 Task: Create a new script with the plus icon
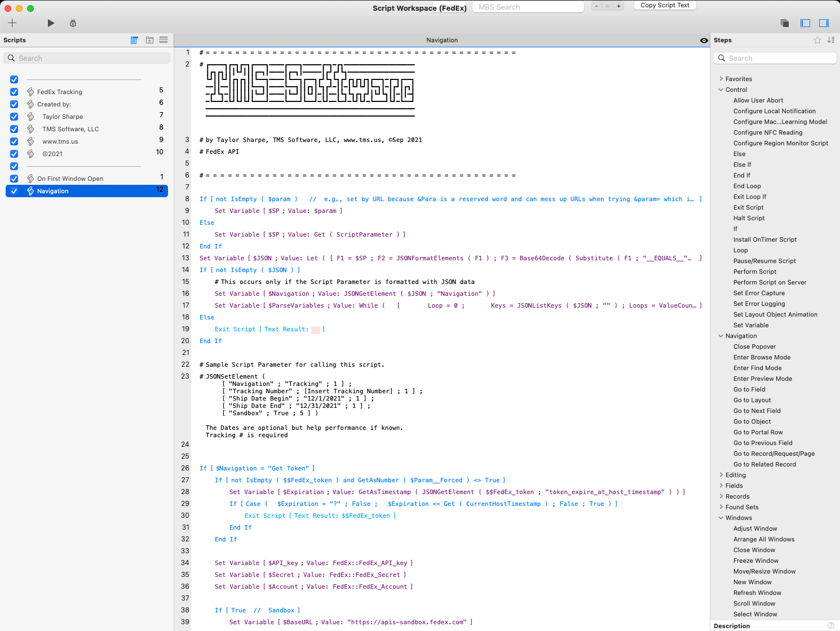coord(12,23)
